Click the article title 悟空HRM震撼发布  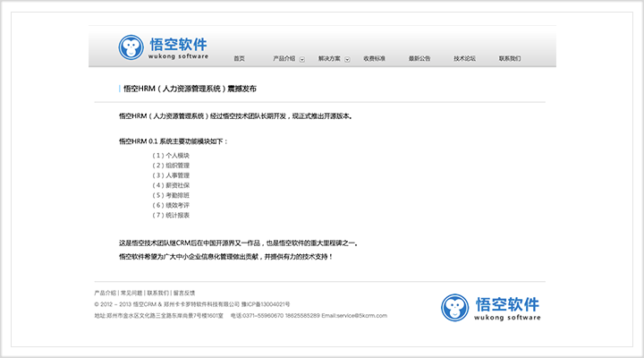pyautogui.click(x=190, y=89)
